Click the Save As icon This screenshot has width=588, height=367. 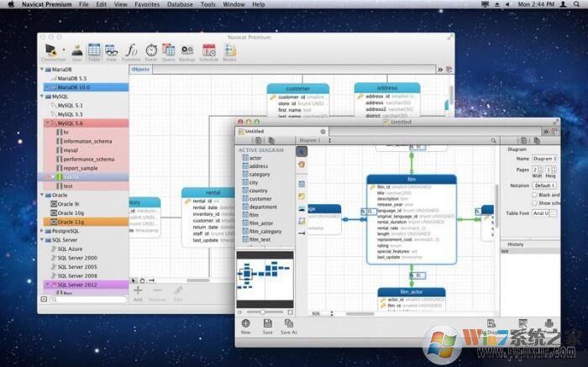[289, 323]
